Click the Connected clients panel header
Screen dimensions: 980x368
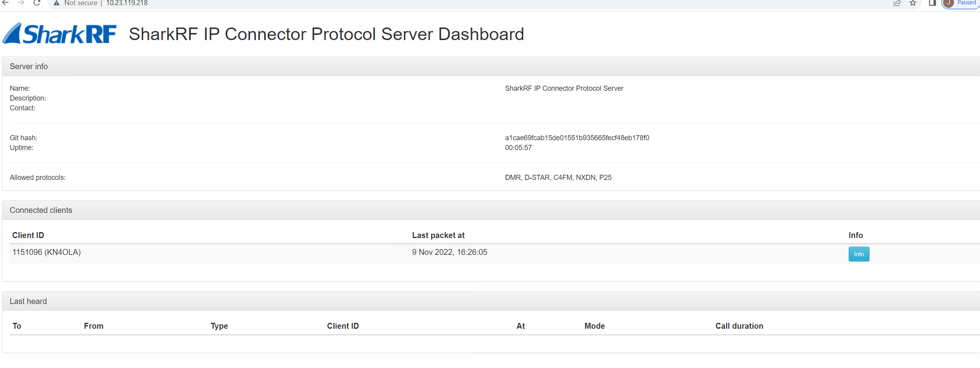click(491, 210)
